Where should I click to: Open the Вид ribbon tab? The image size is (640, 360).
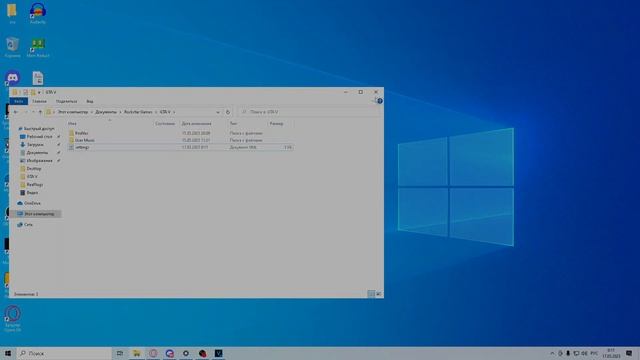click(90, 101)
